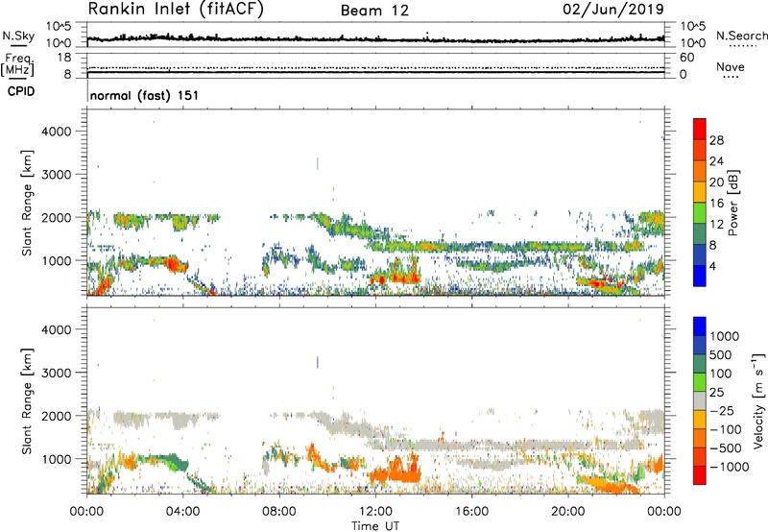Click the date '02/Jun/2019'
768x532 pixels.
[x=613, y=9]
